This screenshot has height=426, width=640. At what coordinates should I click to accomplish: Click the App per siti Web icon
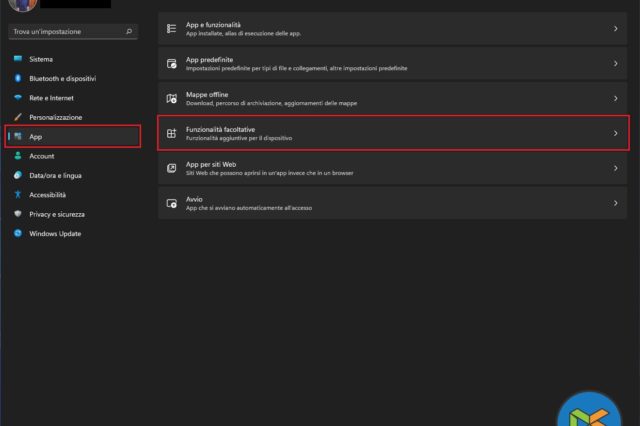[x=171, y=168]
